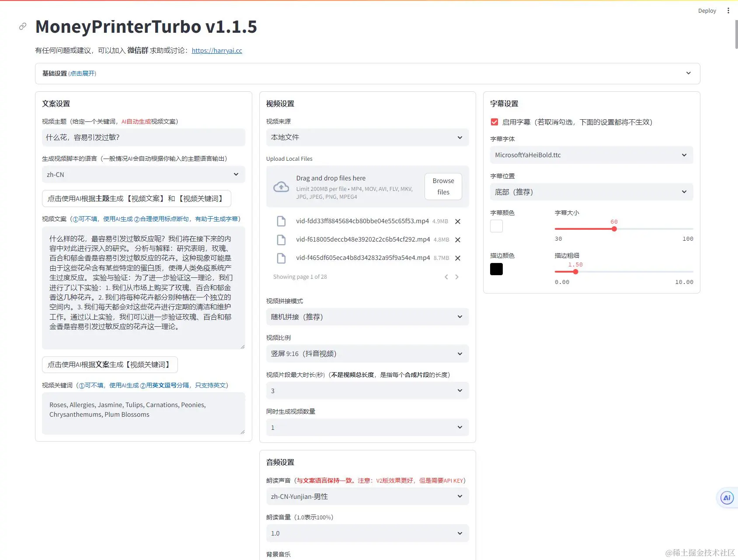This screenshot has height=560, width=738.
Task: Click the 视频设置 heading
Action: [280, 104]
